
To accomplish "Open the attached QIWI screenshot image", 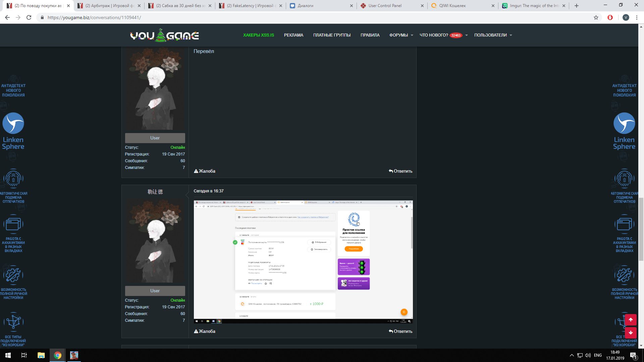I will click(303, 262).
